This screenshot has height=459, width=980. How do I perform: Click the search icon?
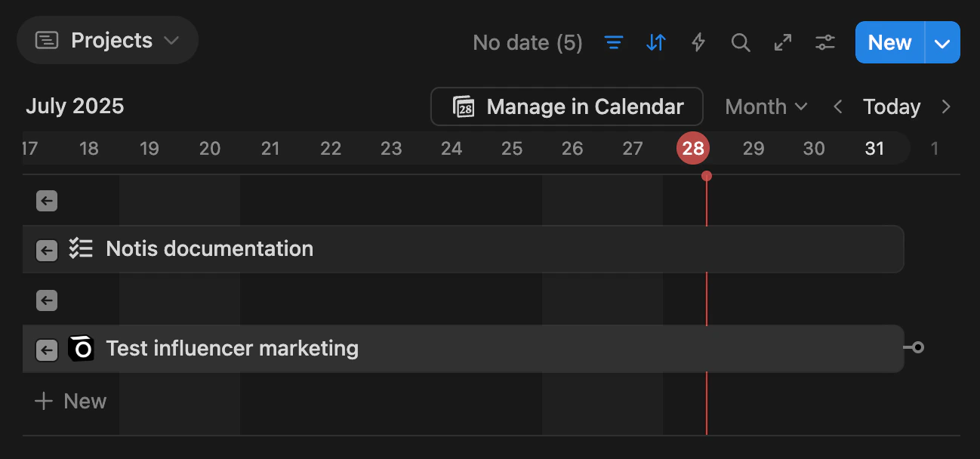tap(741, 43)
